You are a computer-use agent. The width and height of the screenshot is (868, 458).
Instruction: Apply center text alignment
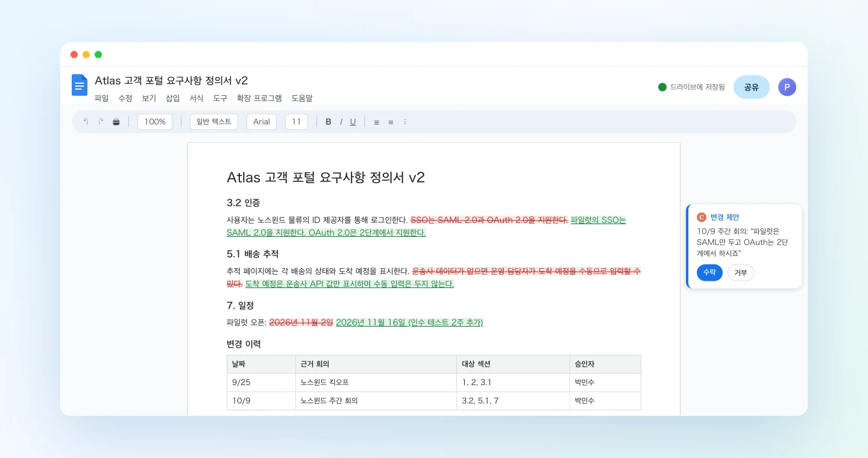click(391, 122)
